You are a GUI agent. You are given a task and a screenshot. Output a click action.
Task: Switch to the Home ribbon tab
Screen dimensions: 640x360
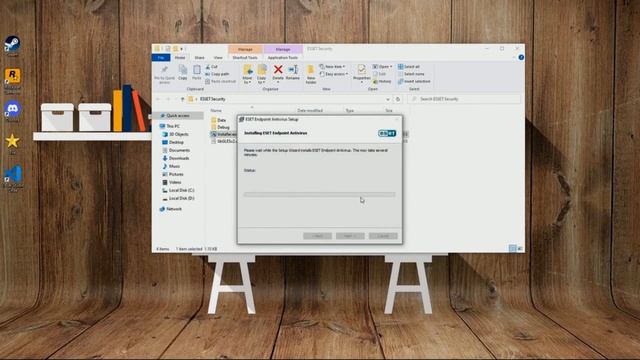(x=180, y=58)
